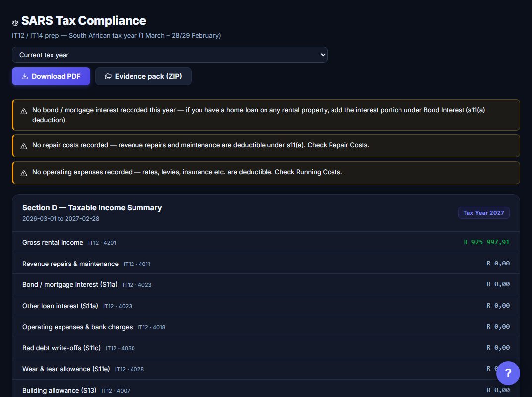Click Section D — Taxable Income Summary heading
Screen dimensions: 532x397
click(x=92, y=207)
